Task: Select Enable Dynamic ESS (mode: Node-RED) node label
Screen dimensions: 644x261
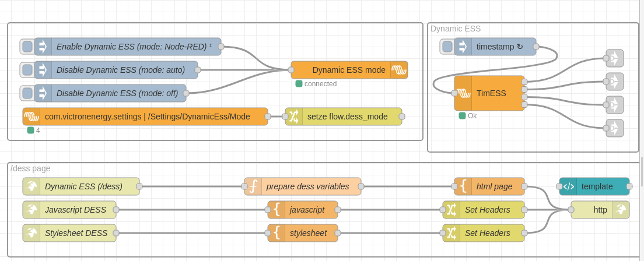Action: [x=134, y=47]
